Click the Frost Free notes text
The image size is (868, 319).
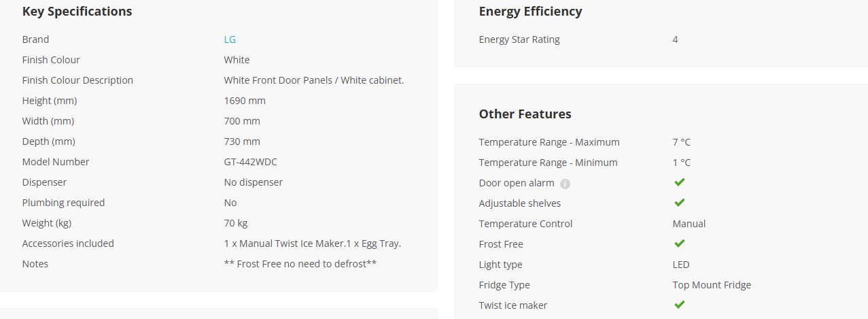pyautogui.click(x=300, y=264)
